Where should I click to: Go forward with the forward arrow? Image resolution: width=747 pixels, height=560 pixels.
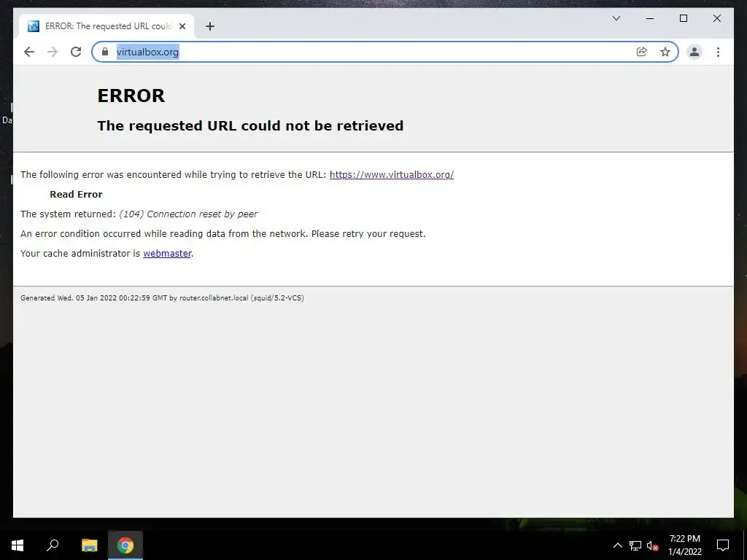[x=53, y=52]
